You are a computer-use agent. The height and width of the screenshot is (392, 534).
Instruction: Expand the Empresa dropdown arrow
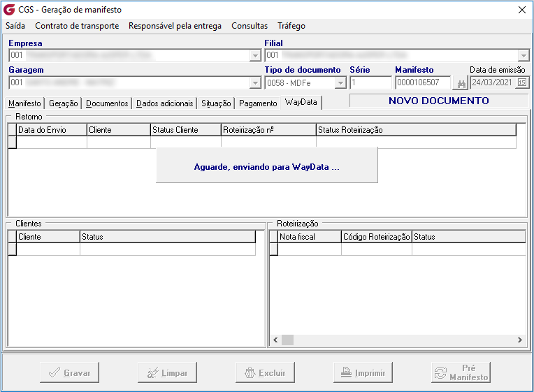(x=254, y=55)
